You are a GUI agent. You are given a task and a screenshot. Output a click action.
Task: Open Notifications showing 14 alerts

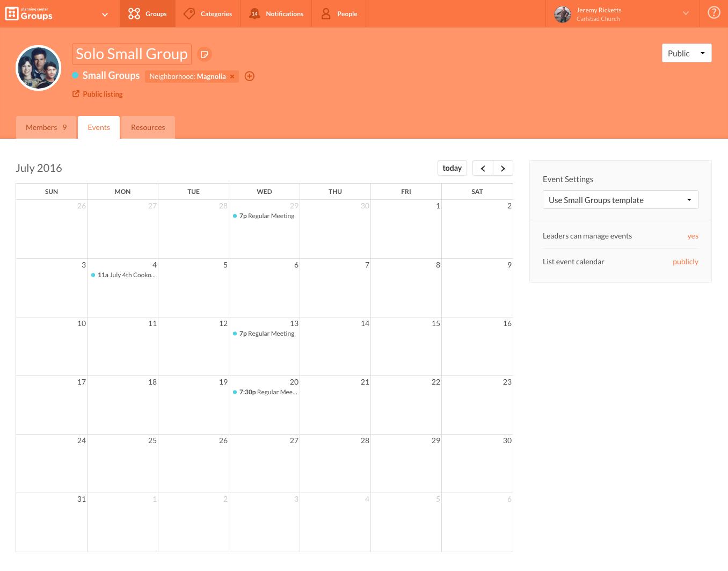pyautogui.click(x=275, y=13)
